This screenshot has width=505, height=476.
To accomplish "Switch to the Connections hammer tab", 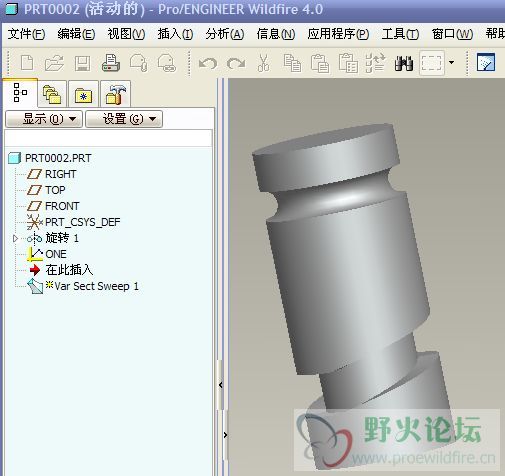I will pos(115,94).
